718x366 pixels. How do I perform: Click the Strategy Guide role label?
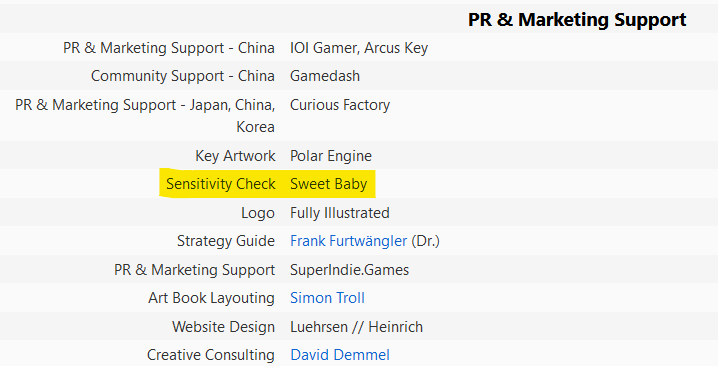coord(226,241)
